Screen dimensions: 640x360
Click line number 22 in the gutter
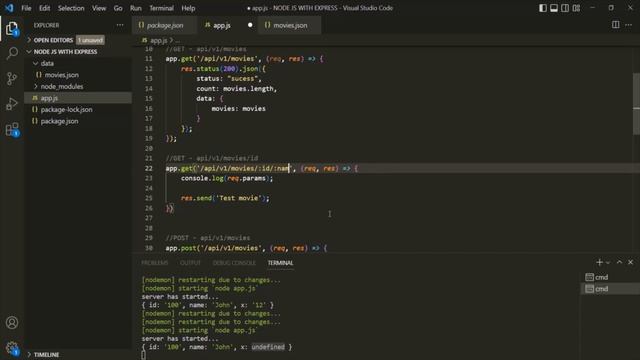coord(149,168)
